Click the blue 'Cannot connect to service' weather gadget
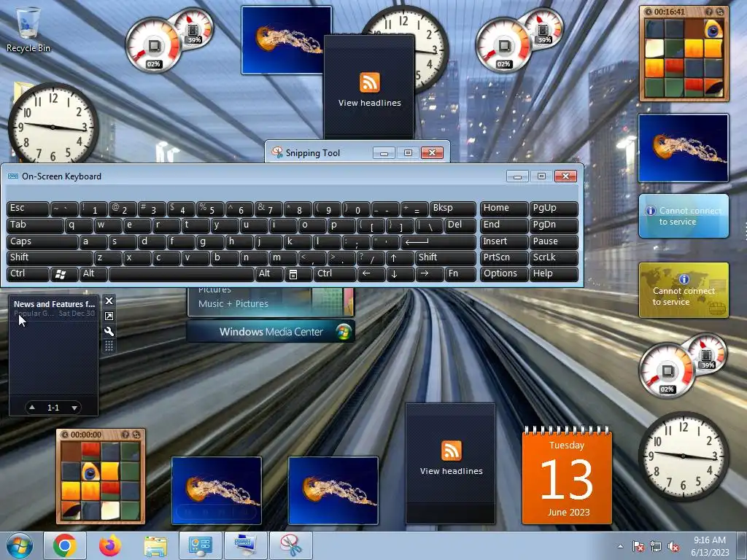This screenshot has width=747, height=560. point(684,216)
